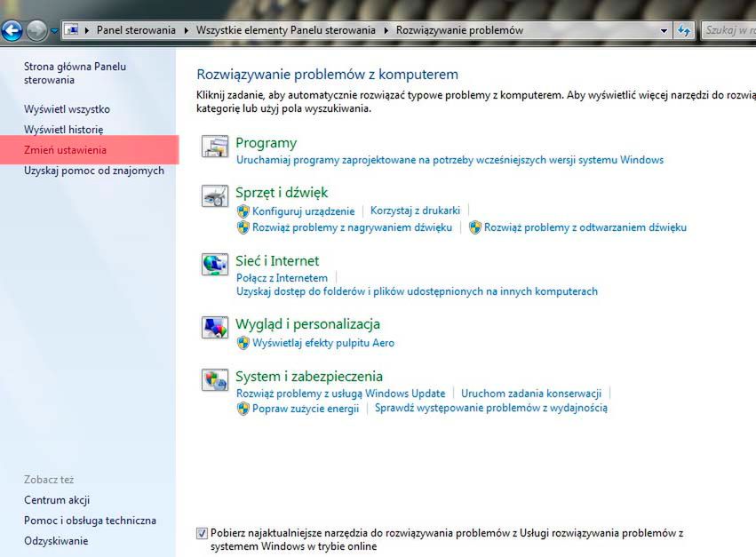
Task: Click Połącz z Internetem link
Action: tap(282, 278)
